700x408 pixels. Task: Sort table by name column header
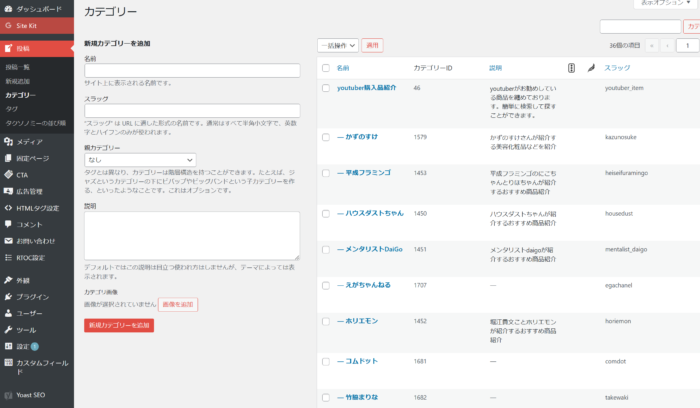coord(343,68)
